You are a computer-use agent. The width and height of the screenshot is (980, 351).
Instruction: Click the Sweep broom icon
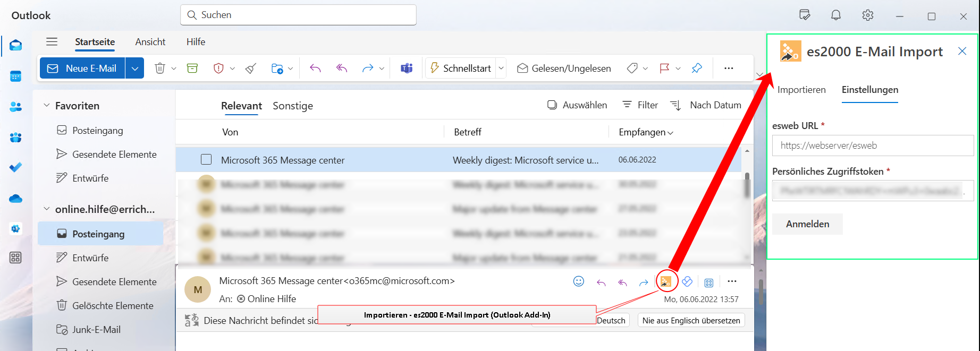[x=251, y=68]
